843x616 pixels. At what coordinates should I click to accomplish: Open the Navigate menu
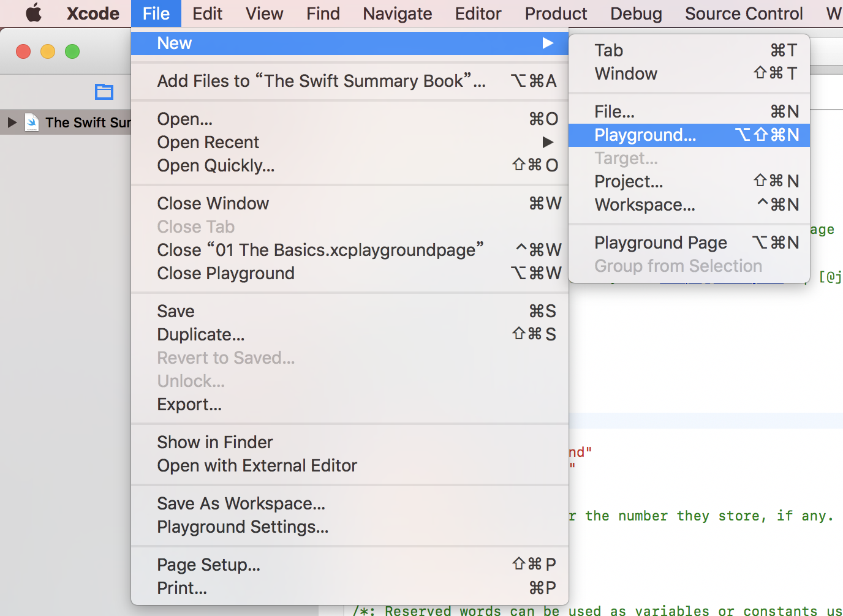[397, 13]
